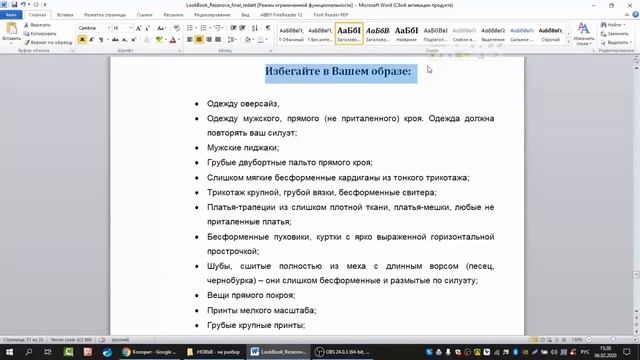The width and height of the screenshot is (640, 360).
Task: Open the Select (Выделить) dropdown
Action: point(616,42)
